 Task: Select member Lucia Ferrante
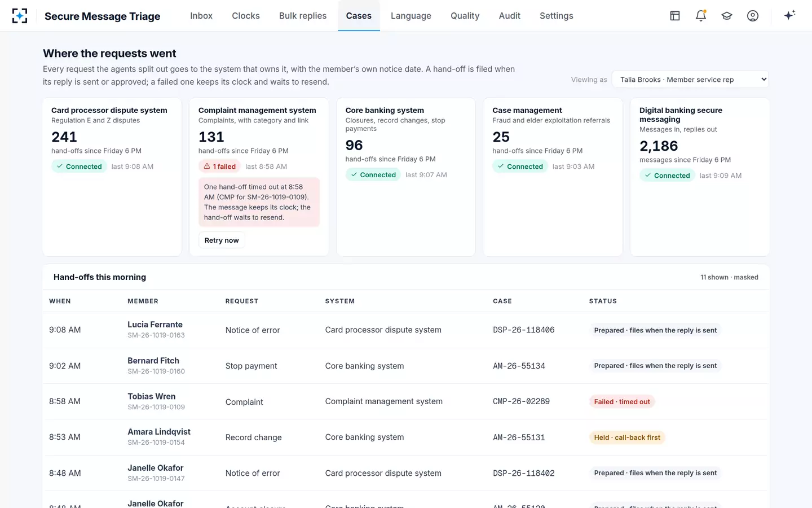click(x=155, y=325)
